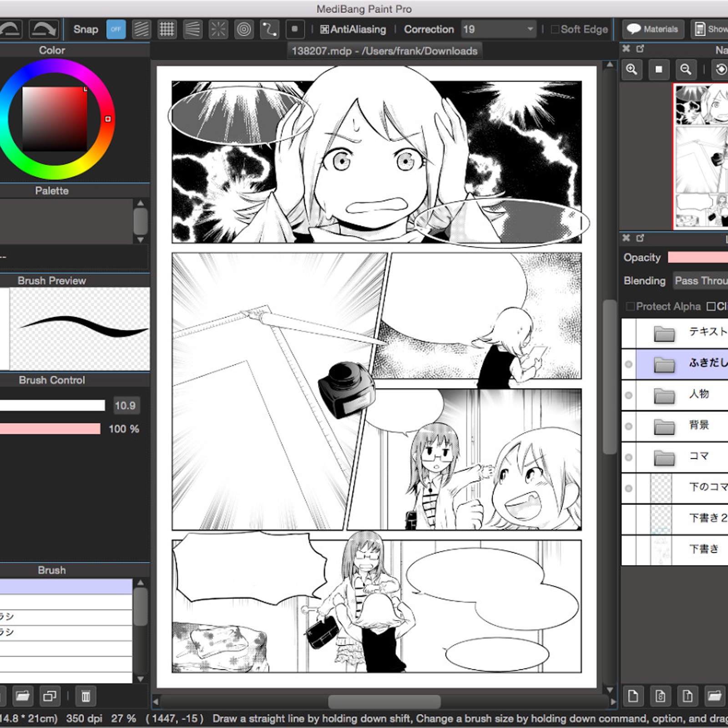The height and width of the screenshot is (728, 728).
Task: Select the crisscross grid snap icon
Action: point(167,30)
